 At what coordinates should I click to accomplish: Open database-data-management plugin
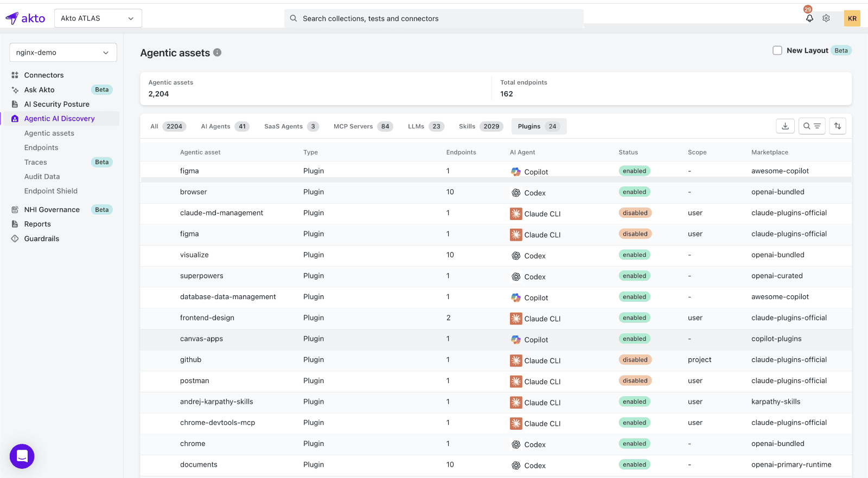click(228, 297)
